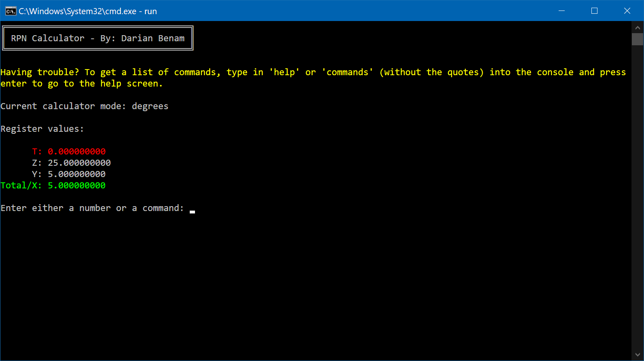Minimize the cmd.exe window

point(561,11)
